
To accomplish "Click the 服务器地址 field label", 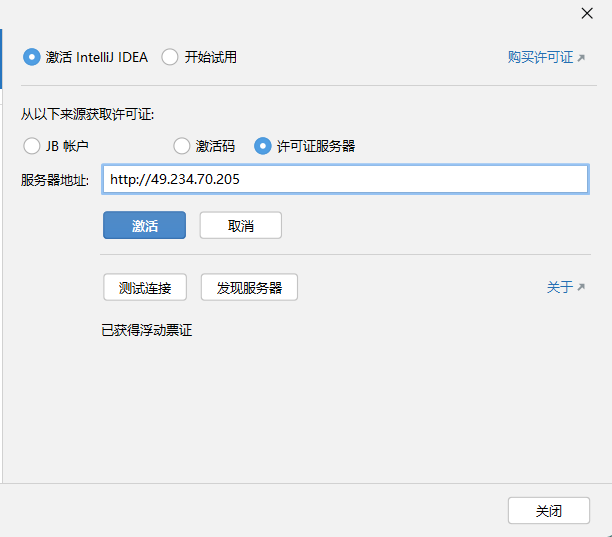I will tap(55, 180).
